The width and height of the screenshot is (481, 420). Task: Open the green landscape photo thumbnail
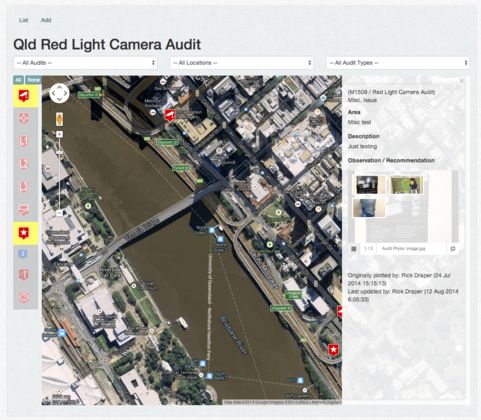click(x=407, y=185)
